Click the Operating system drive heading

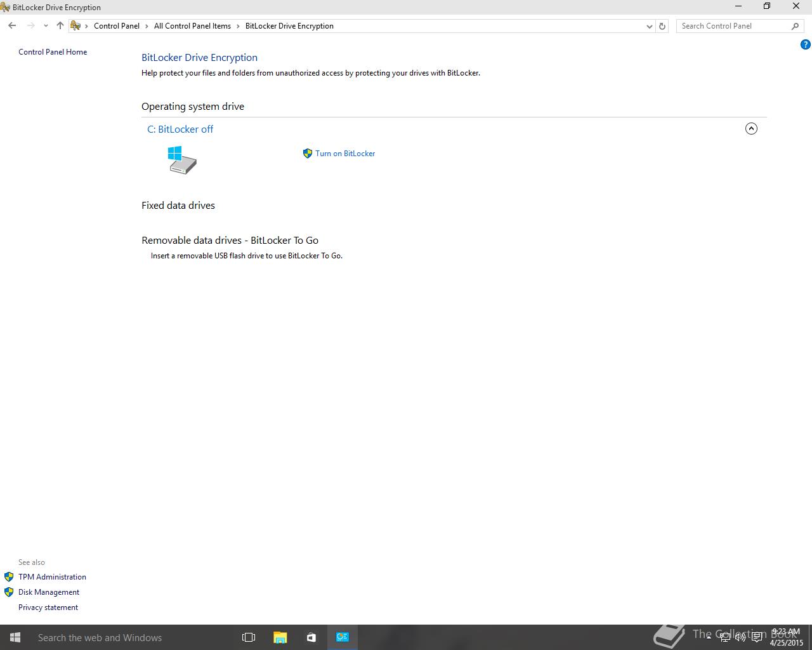tap(193, 107)
